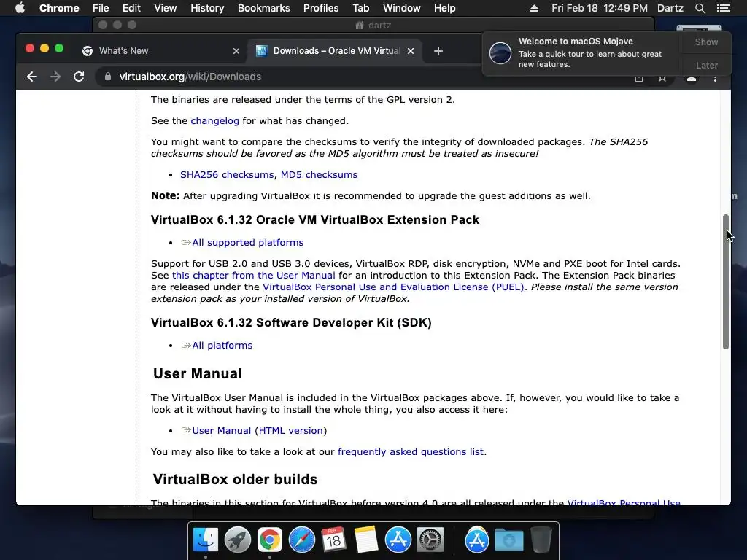Open the Edit menu
Screen dimensions: 747x560
[x=131, y=8]
